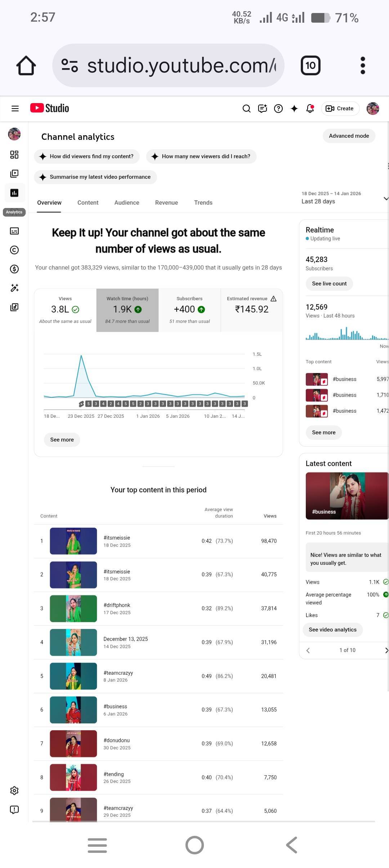Open the Content icon in sidebar
The height and width of the screenshot is (868, 389).
tap(14, 174)
